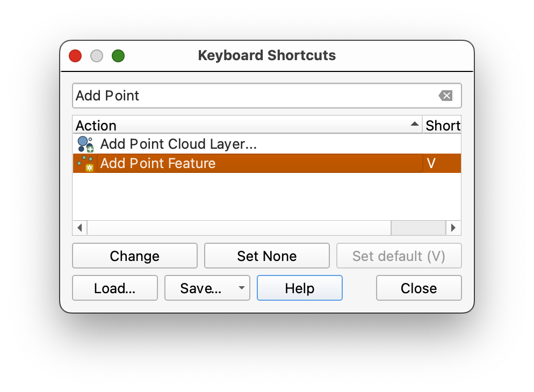
Task: Click the Save button
Action: pyautogui.click(x=200, y=288)
